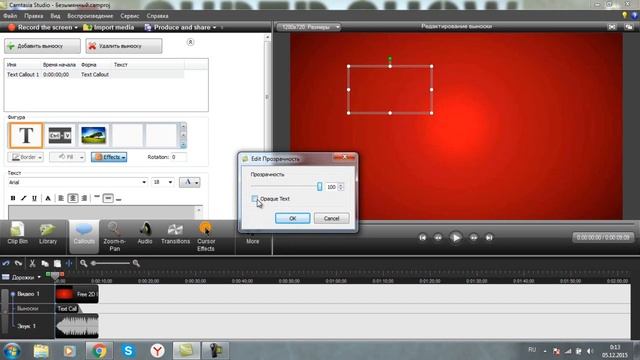Click the Copy icon on timeline toolbar
The image size is (640, 360).
pos(45,264)
